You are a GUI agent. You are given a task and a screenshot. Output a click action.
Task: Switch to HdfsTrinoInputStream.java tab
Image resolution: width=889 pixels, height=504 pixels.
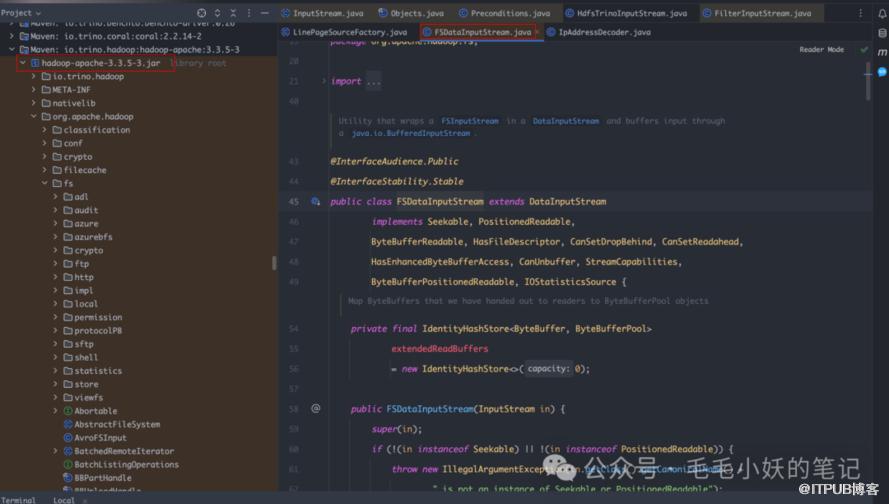631,13
